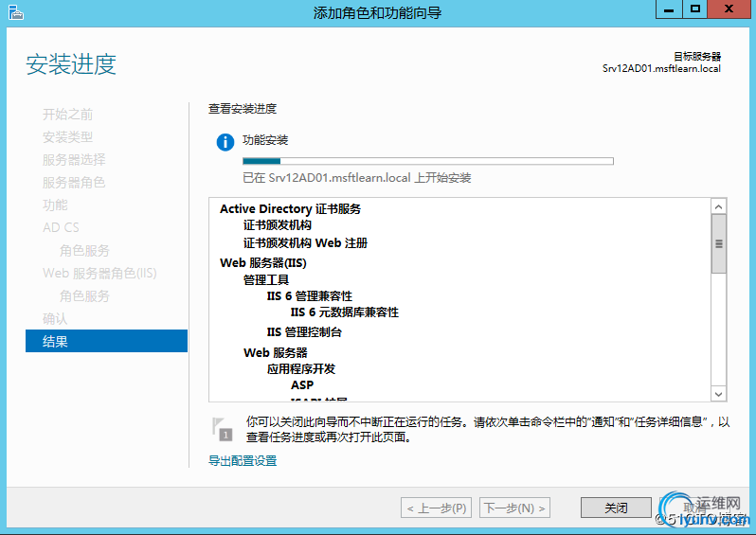Select the 开始之前 step in the sidebar
This screenshot has height=535, width=756.
(67, 115)
